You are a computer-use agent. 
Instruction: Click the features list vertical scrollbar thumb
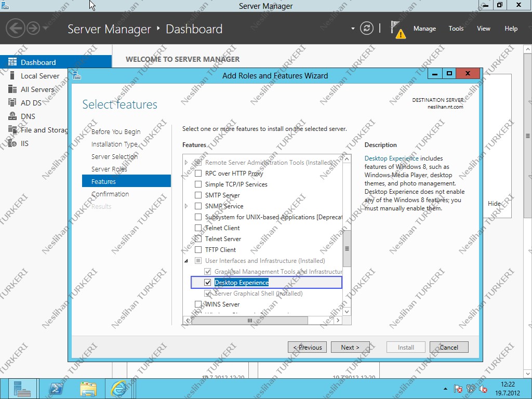[347, 248]
